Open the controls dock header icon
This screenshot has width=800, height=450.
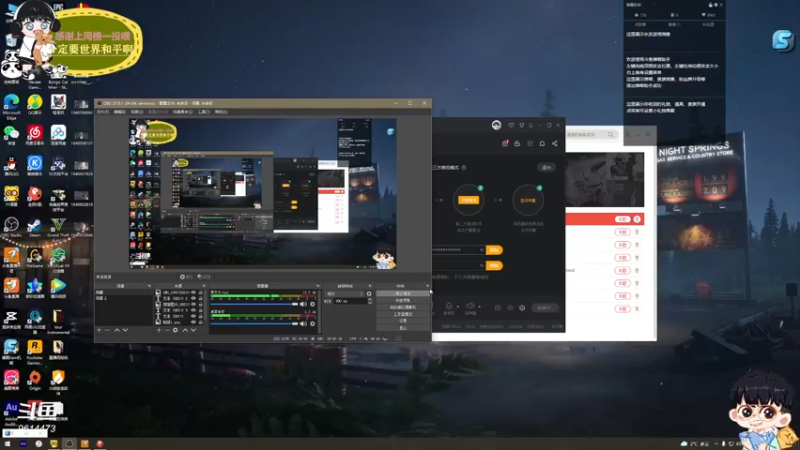[x=428, y=286]
